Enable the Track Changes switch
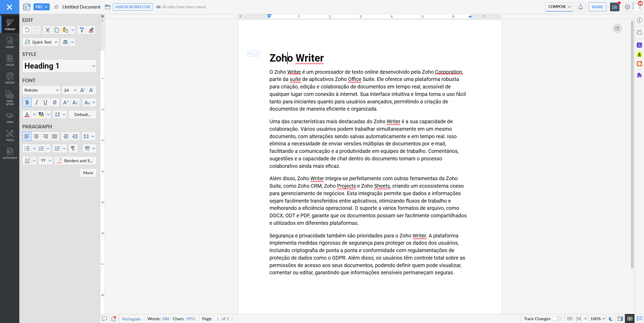The height and width of the screenshot is (323, 644). pos(556,319)
